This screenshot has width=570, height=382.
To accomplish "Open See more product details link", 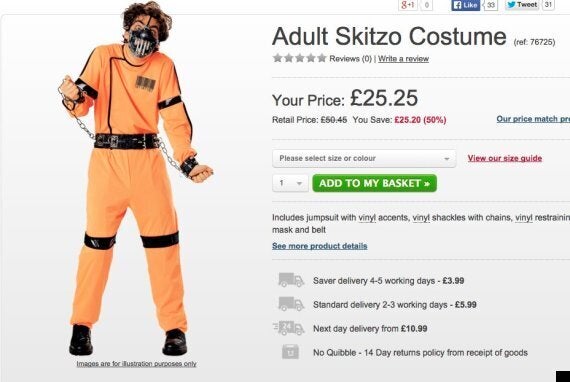I will point(320,246).
